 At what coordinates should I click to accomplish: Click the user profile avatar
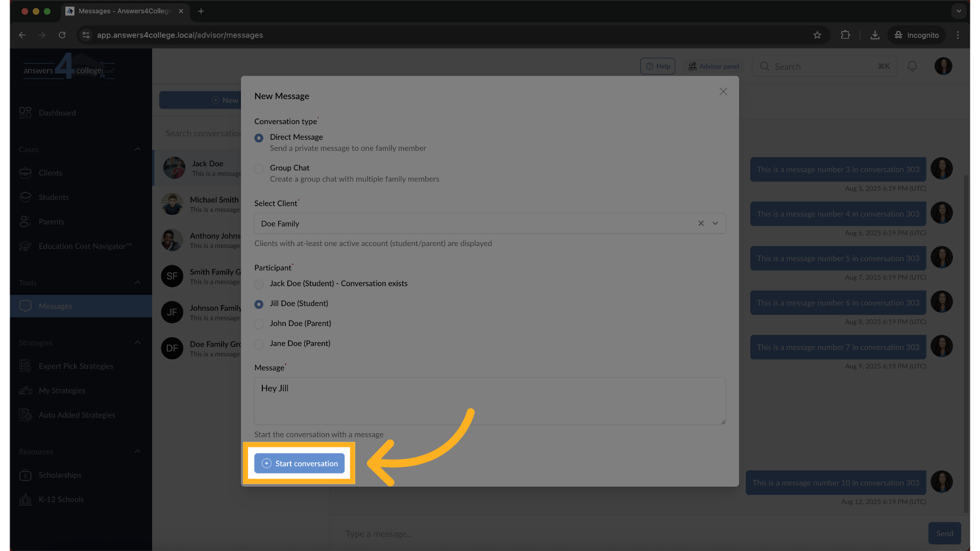[x=943, y=66]
